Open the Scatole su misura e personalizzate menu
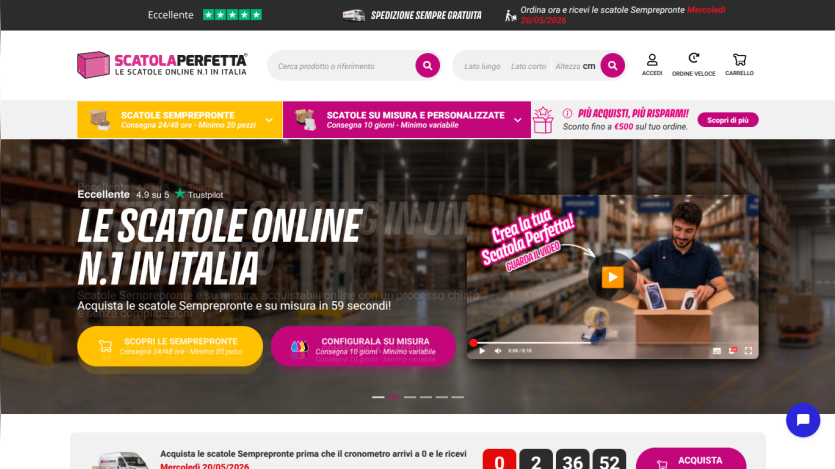This screenshot has width=835, height=469. pos(407,120)
